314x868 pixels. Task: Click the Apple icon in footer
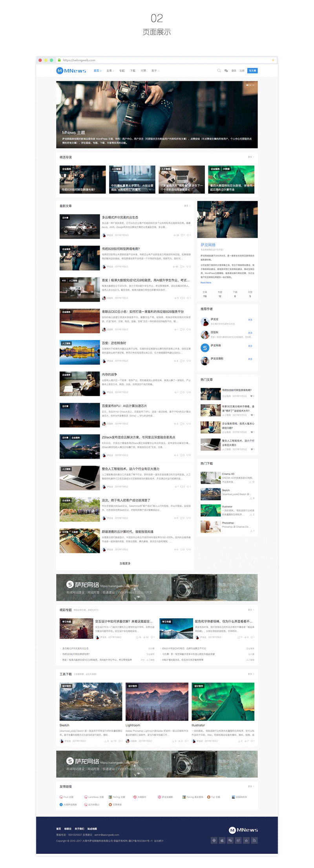pyautogui.click(x=222, y=841)
